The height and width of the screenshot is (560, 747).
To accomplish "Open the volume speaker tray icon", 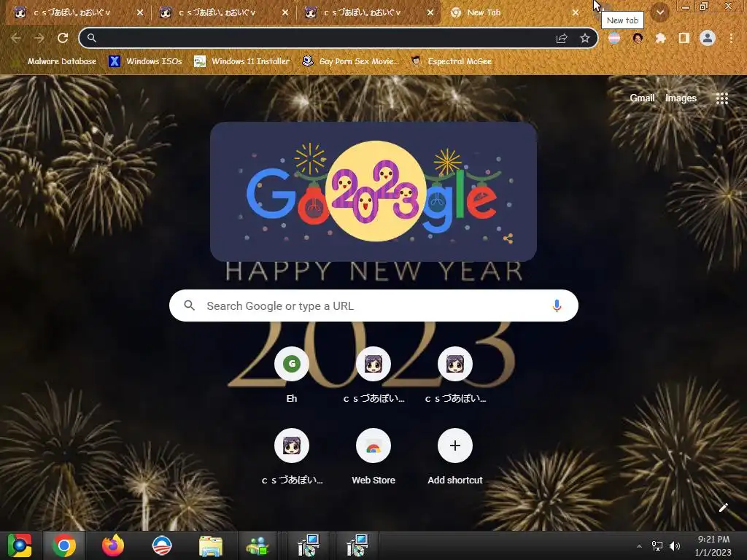I will point(675,546).
